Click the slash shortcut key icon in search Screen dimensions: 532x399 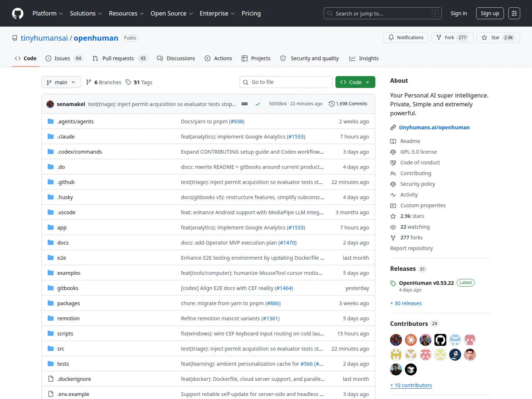436,13
